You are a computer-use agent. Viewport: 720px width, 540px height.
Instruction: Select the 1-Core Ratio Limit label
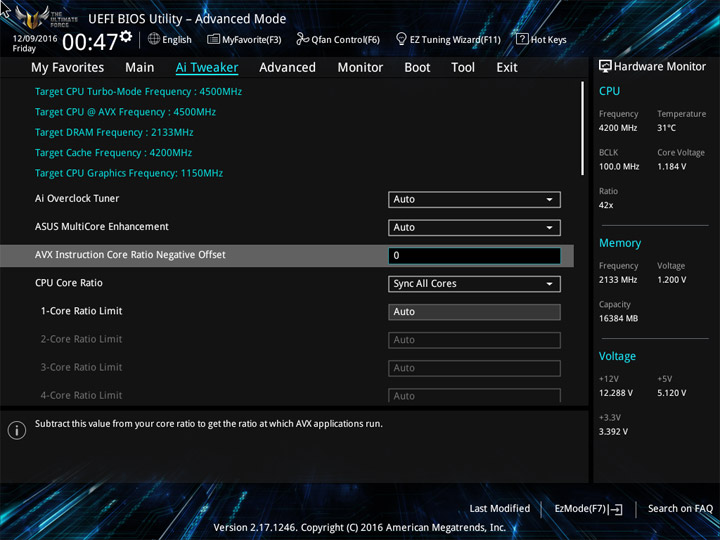[82, 311]
